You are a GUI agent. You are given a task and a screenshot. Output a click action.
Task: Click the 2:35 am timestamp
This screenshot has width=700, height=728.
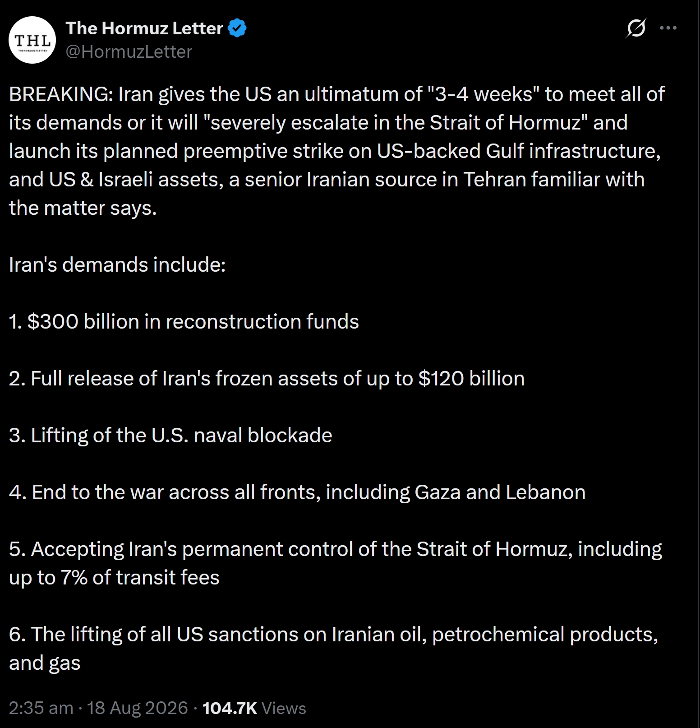point(41,708)
